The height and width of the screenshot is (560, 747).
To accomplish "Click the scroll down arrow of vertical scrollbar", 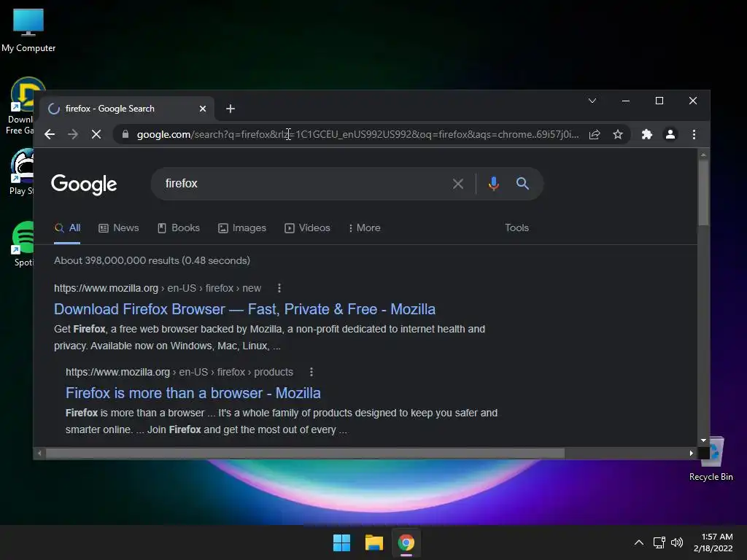I will 703,440.
